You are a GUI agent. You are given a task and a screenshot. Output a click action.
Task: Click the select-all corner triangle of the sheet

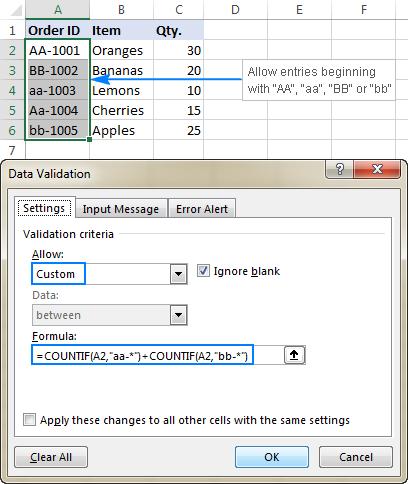pyautogui.click(x=16, y=10)
